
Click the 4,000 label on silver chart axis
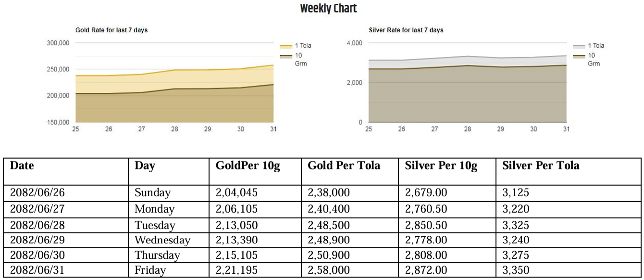pyautogui.click(x=354, y=43)
